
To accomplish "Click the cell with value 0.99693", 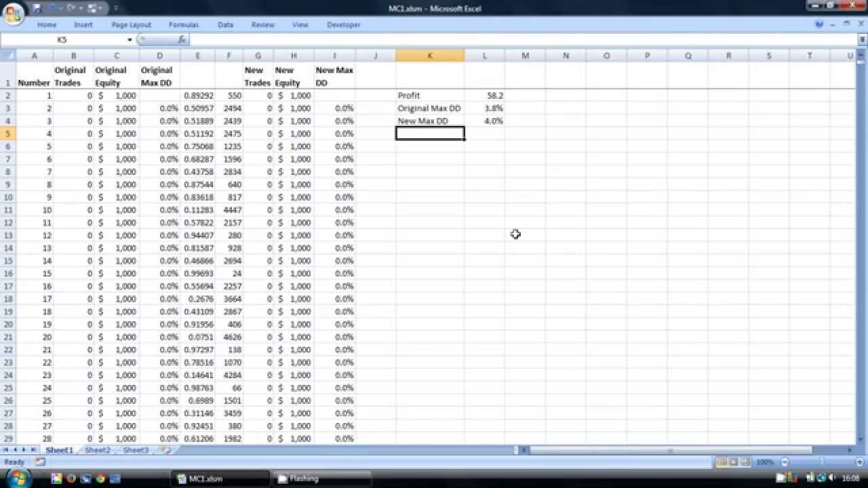I will click(x=197, y=274).
